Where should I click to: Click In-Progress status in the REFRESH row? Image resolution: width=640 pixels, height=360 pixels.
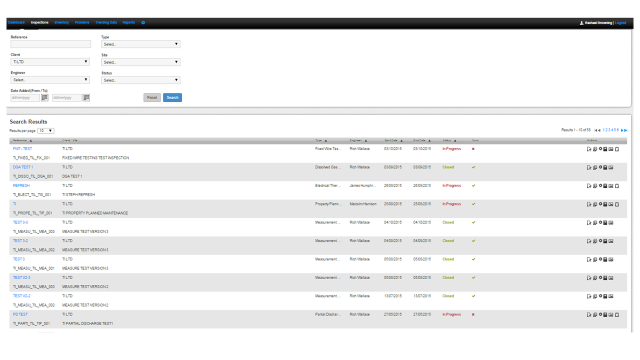click(451, 185)
